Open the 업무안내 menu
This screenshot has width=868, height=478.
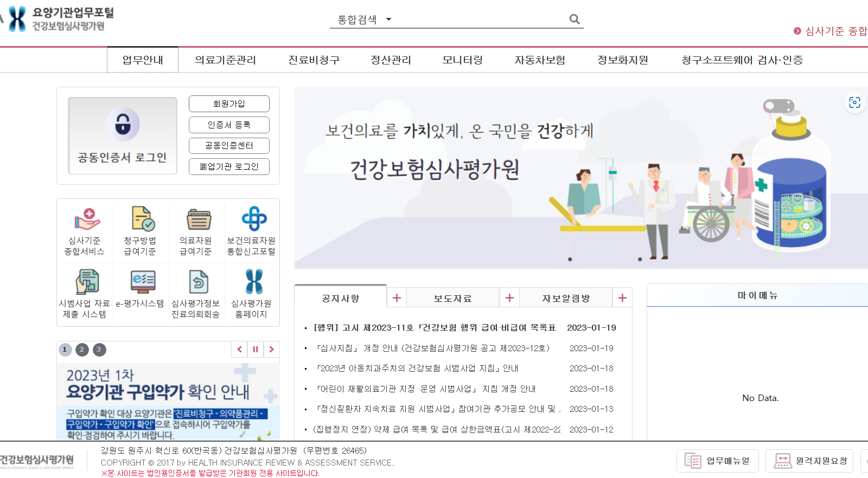coord(143,60)
